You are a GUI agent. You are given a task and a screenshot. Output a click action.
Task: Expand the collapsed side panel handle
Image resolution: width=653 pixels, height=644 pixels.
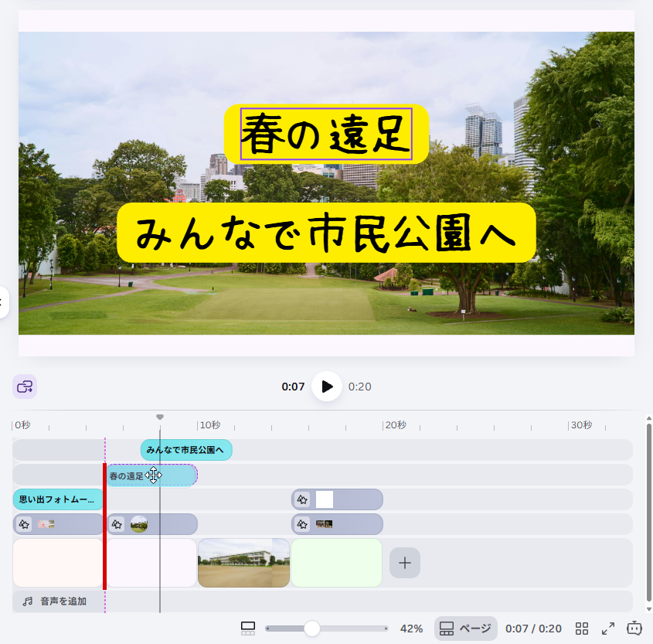coord(3,302)
